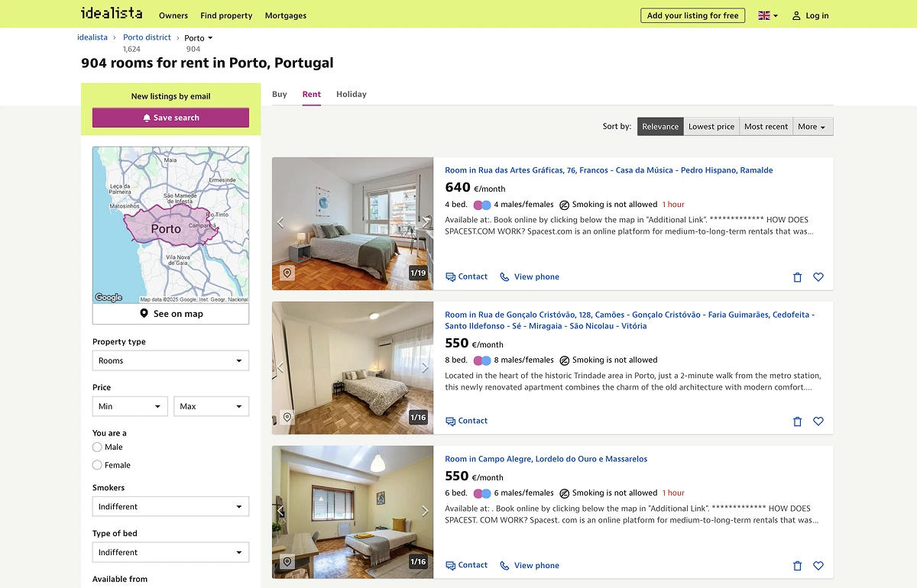This screenshot has width=917, height=588.
Task: Open photo of Gonçalo Cristóvão bedroom
Action: click(x=352, y=368)
